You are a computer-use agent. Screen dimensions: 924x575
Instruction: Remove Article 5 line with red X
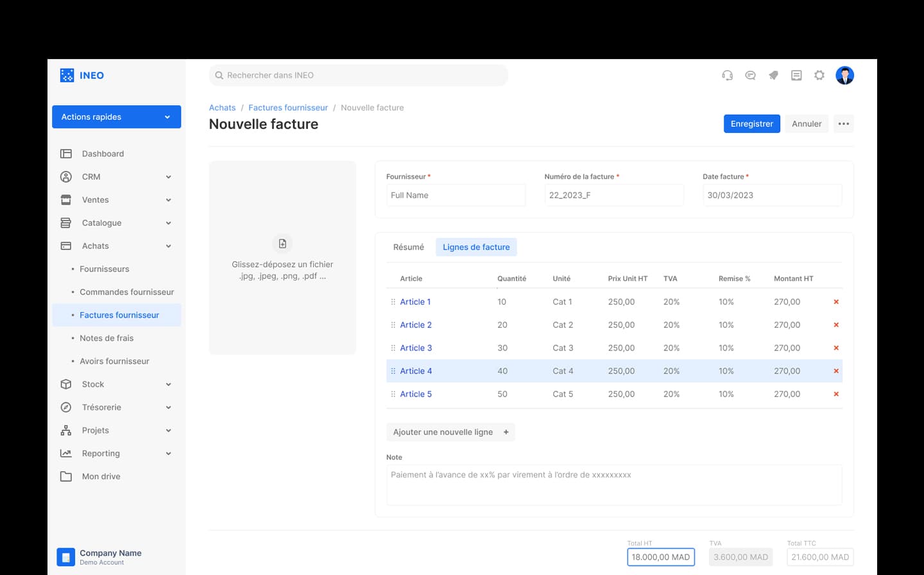(836, 394)
